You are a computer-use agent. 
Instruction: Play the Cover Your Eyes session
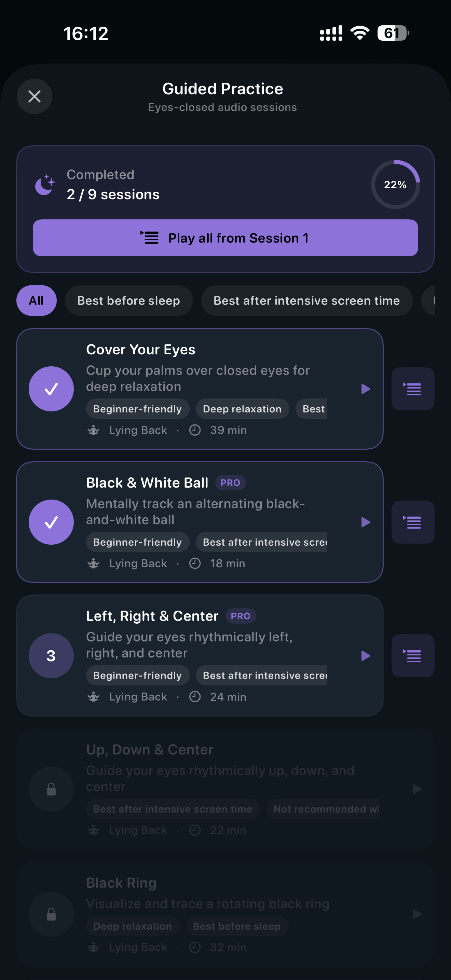366,389
